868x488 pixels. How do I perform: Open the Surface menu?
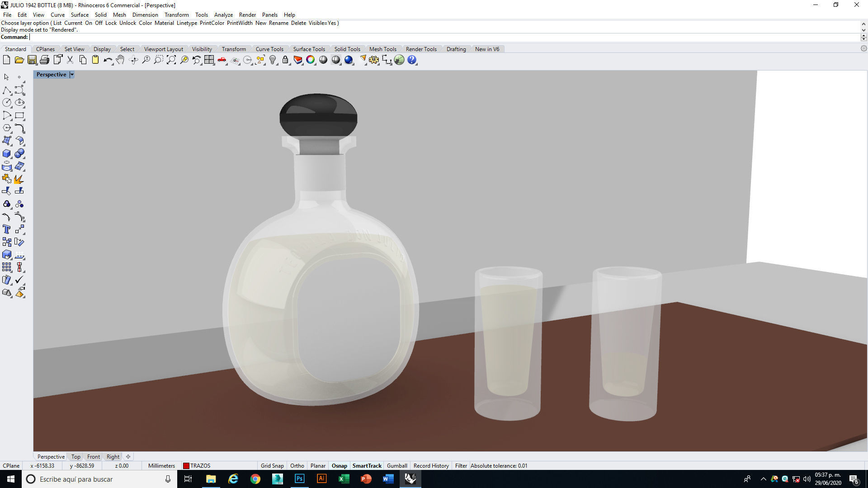[80, 14]
